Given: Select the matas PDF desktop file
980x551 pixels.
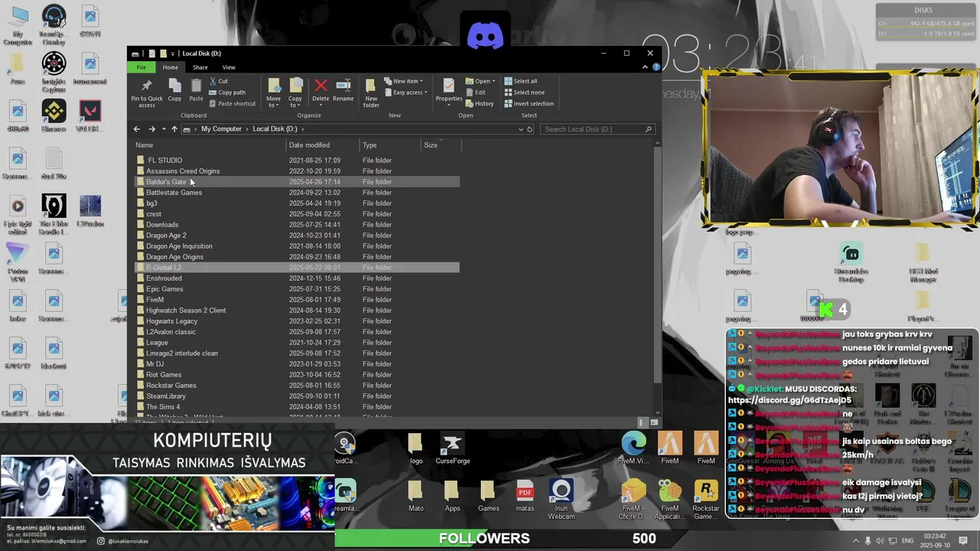Looking at the screenshot, I should pos(524,497).
